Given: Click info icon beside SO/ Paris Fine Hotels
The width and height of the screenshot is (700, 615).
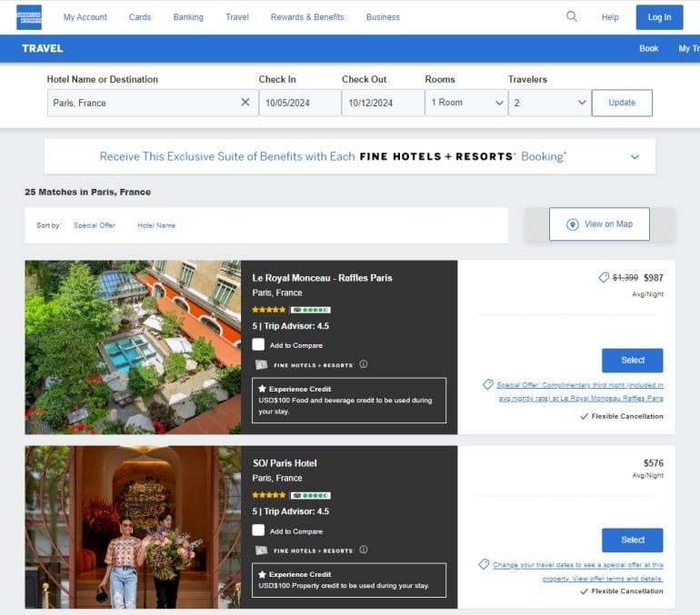Looking at the screenshot, I should [363, 550].
